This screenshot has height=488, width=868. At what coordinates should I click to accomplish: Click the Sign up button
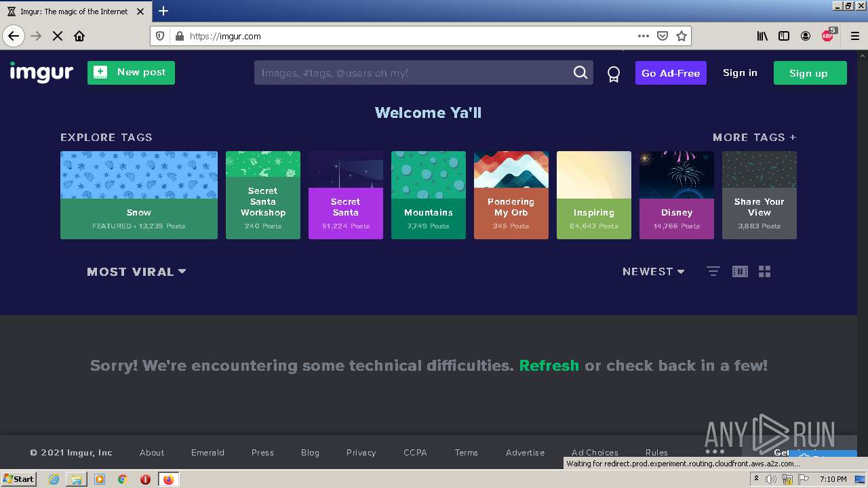[x=810, y=73]
